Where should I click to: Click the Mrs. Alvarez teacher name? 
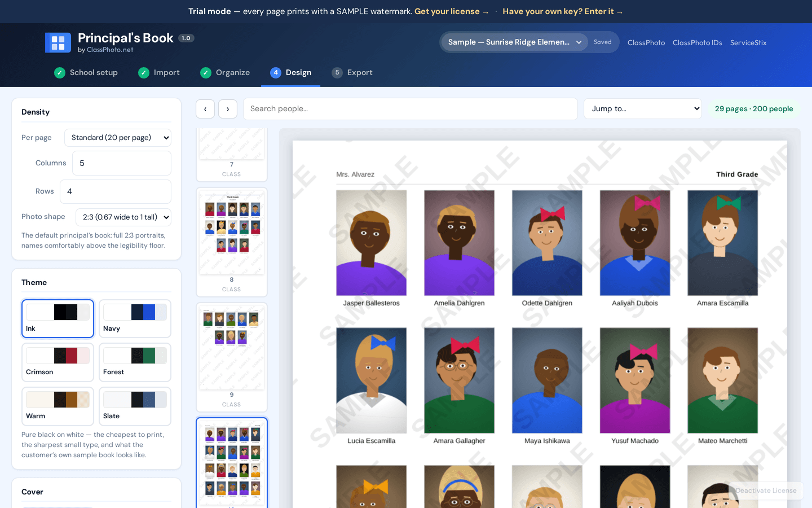click(355, 174)
